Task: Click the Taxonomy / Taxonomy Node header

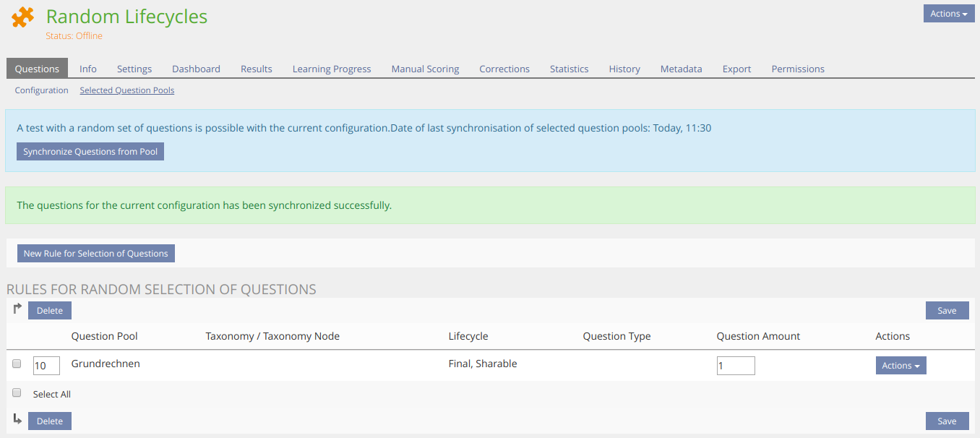Action: tap(272, 336)
